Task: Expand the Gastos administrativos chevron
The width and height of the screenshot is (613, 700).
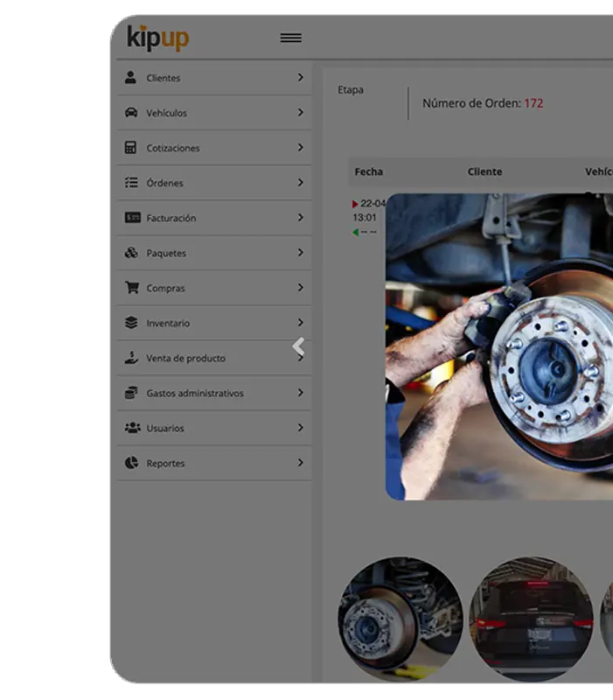Action: 301,392
